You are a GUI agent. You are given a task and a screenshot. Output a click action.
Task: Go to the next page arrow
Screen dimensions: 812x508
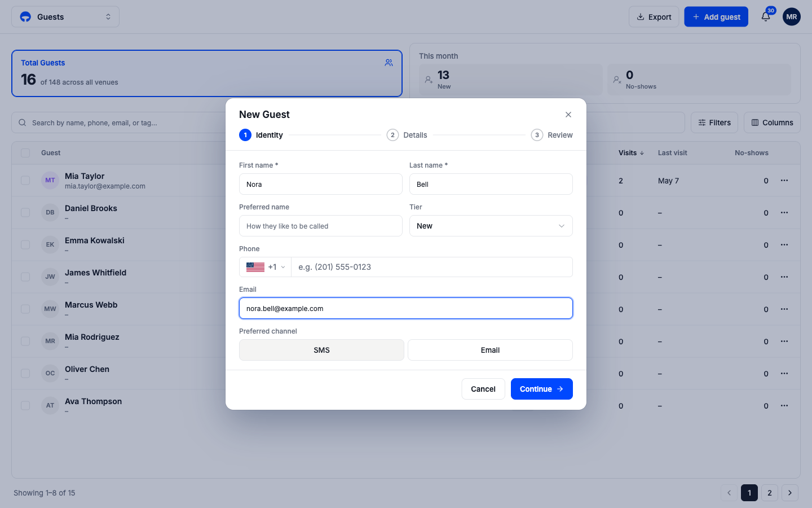[x=790, y=493]
